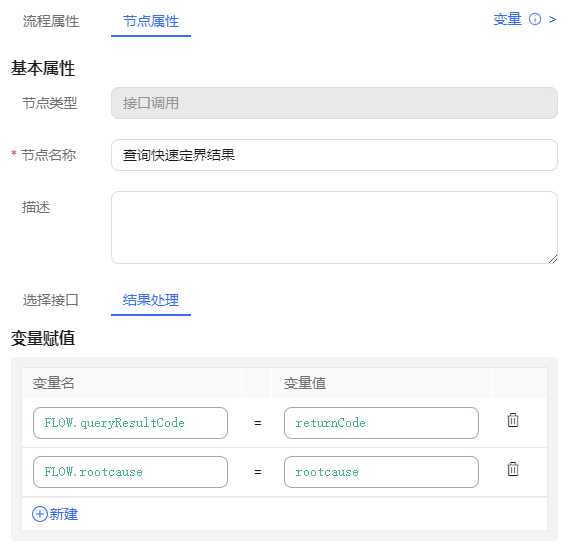Click into the 描述 text area
571x547 pixels.
(334, 227)
